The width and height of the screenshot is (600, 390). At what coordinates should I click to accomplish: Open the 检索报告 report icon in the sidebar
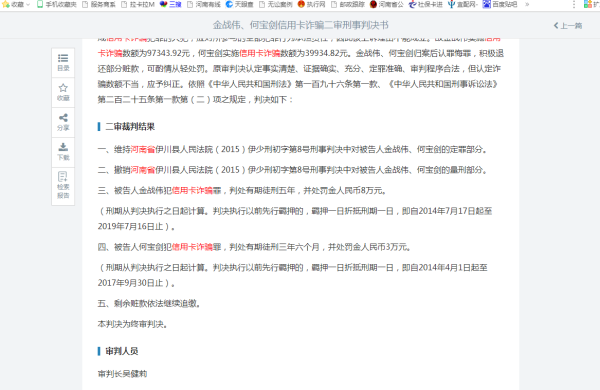click(63, 186)
